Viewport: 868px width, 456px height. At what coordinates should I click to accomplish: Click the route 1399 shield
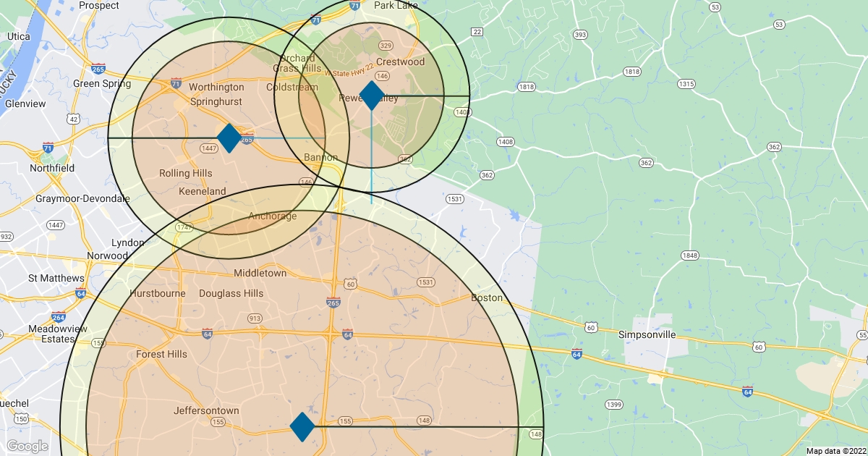(614, 404)
